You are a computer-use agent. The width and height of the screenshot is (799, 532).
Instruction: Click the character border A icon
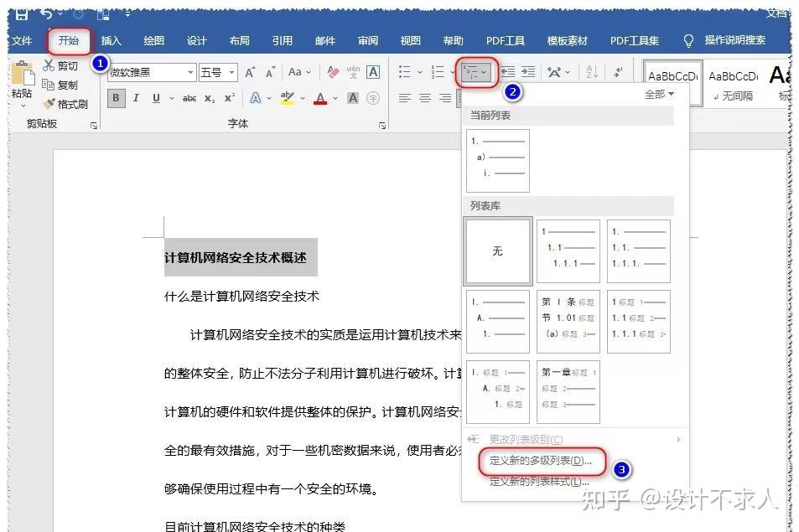point(373,72)
